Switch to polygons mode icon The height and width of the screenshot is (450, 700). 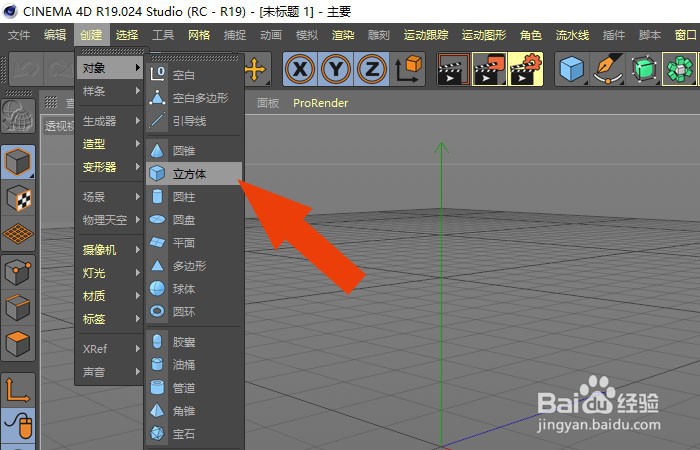click(x=18, y=344)
